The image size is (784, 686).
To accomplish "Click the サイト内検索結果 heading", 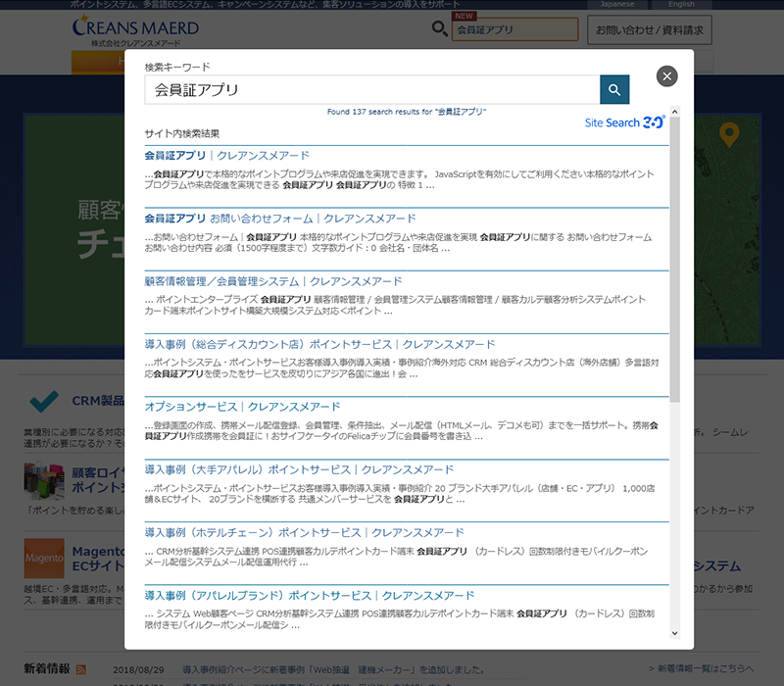I will coord(182,133).
